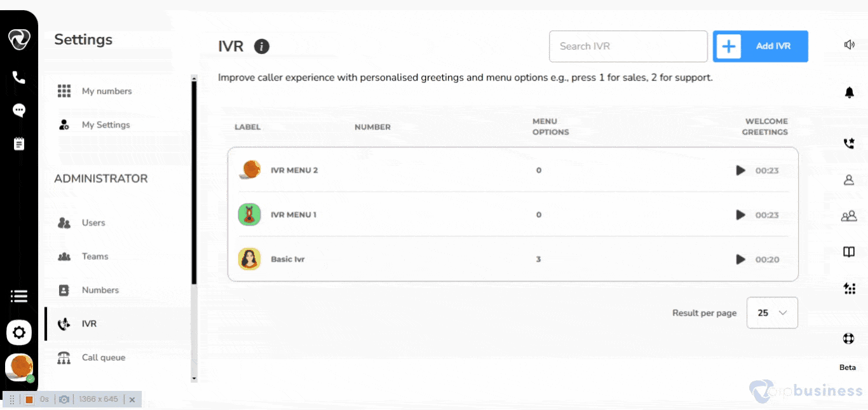
Task: Play the Basic Ivr welcome greeting
Action: (740, 259)
